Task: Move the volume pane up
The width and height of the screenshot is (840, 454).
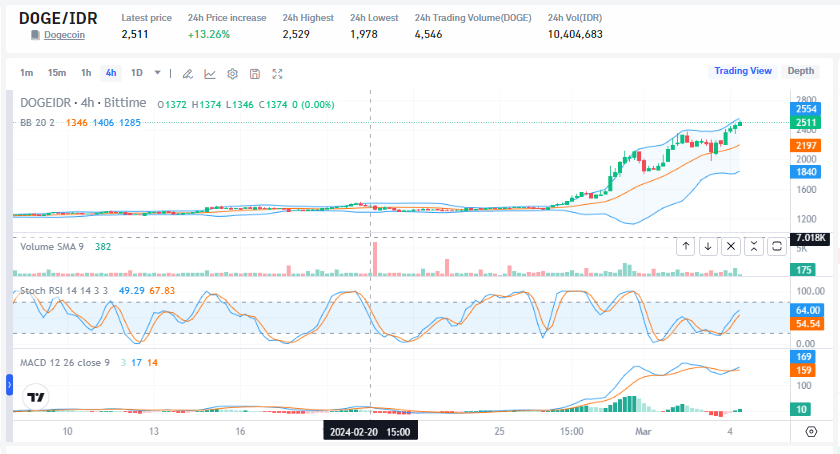Action: tap(686, 246)
